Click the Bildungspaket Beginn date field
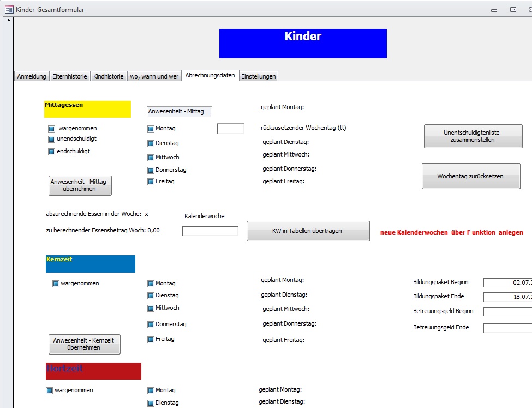This screenshot has width=532, height=408. (x=507, y=283)
